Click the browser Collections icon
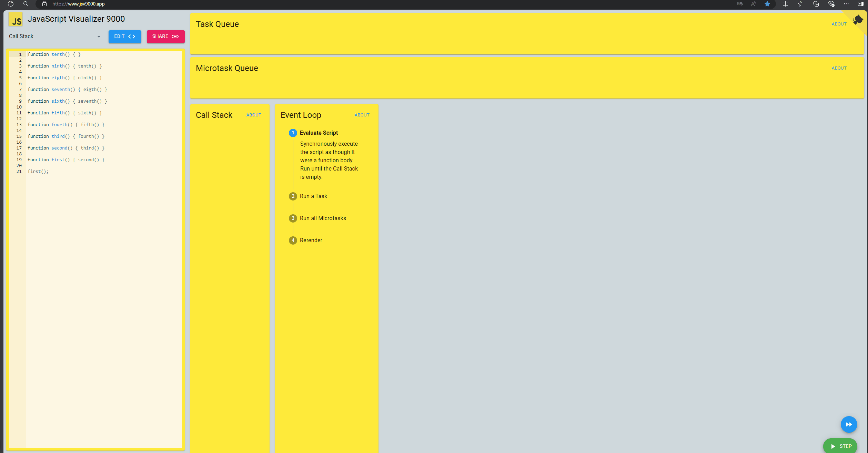Screen dimensions: 868x453 coord(816,4)
